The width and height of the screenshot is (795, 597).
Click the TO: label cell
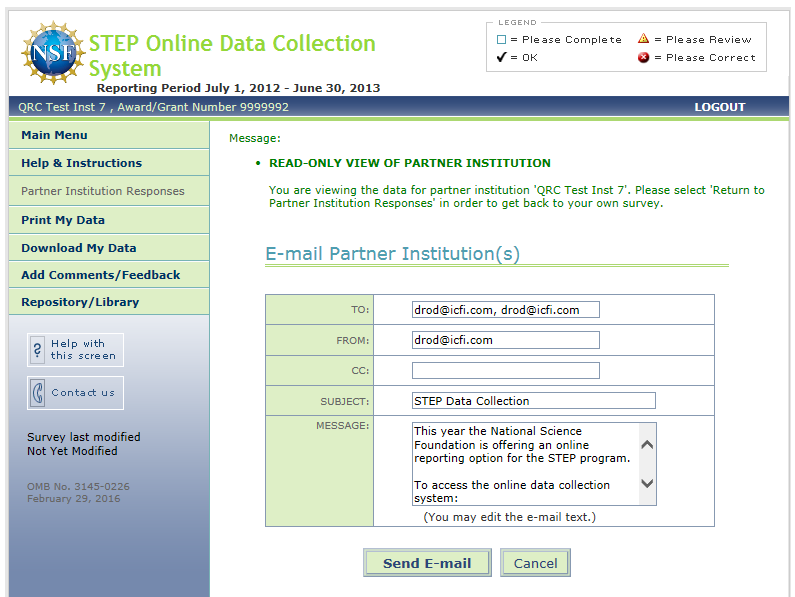(319, 309)
